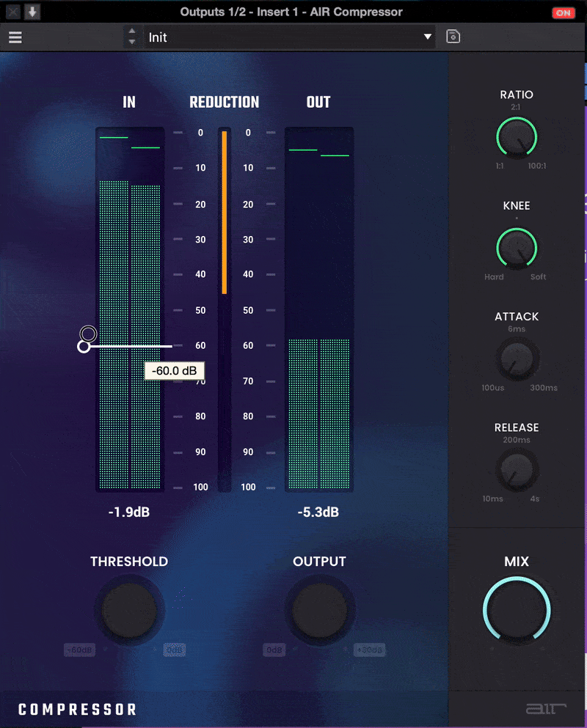Step to next preset with down arrow

coord(132,42)
